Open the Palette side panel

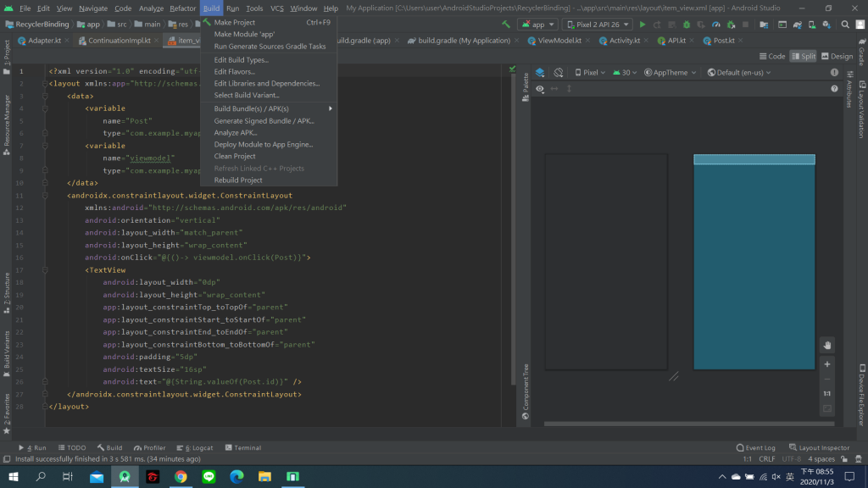(x=526, y=87)
